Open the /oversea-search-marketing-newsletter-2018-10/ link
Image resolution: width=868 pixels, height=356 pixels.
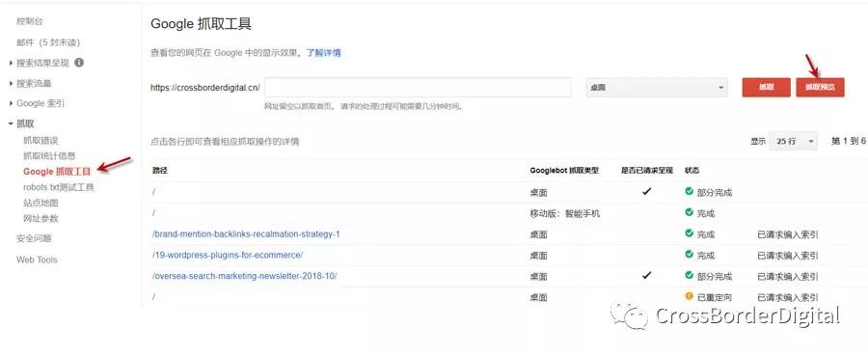245,276
